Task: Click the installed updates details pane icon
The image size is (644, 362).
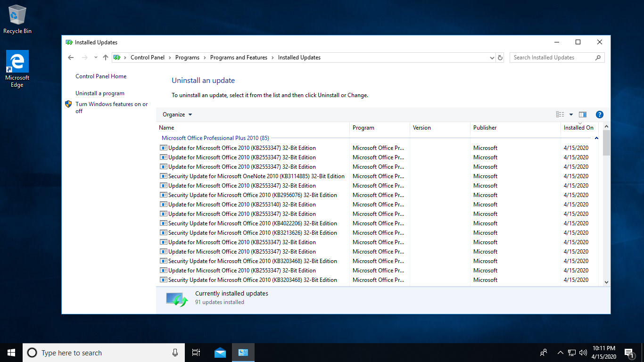Action: 177,299
